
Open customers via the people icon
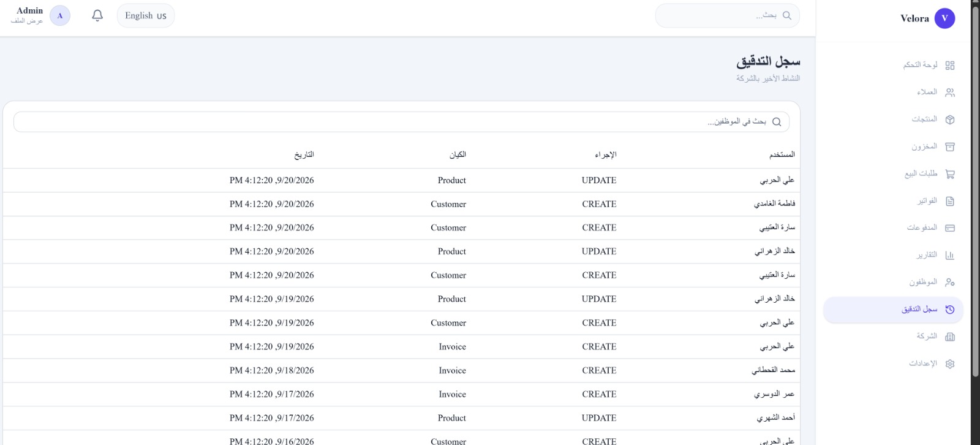[x=950, y=93]
